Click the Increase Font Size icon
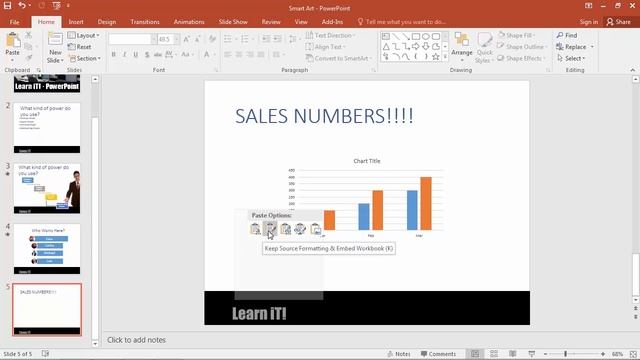The height and width of the screenshot is (360, 640). tap(187, 39)
